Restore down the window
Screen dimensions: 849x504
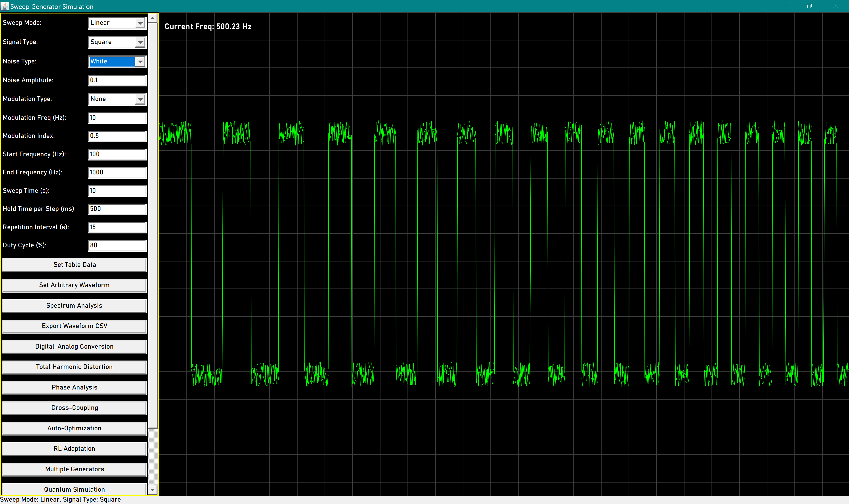click(809, 6)
